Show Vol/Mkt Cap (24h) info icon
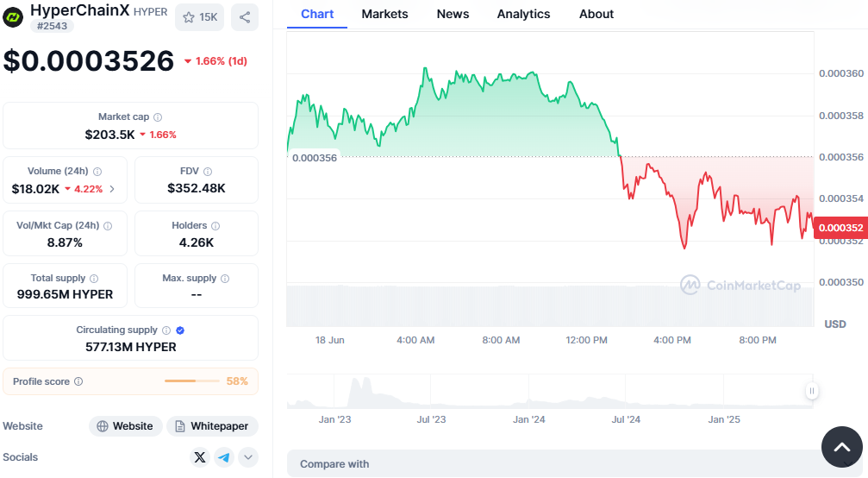Viewport: 868px width, 478px height. point(108,226)
